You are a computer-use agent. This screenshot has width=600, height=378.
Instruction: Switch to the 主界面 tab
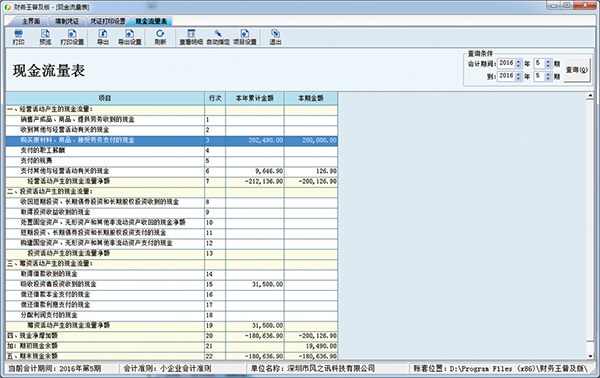(31, 21)
